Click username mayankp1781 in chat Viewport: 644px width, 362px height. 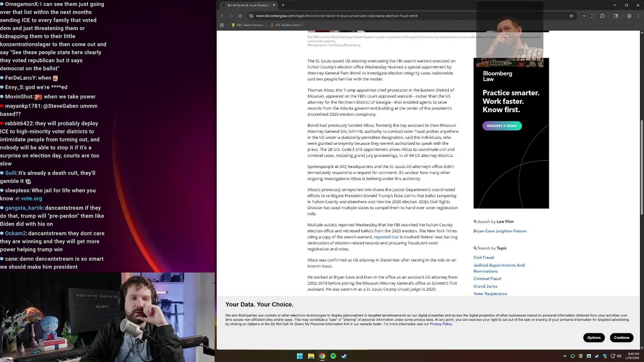tap(23, 106)
